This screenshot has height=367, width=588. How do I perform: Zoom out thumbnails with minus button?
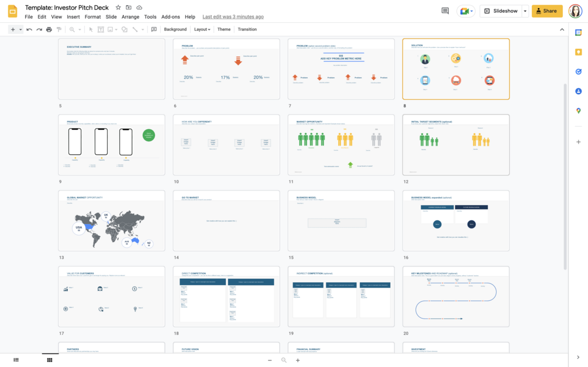[x=270, y=360]
